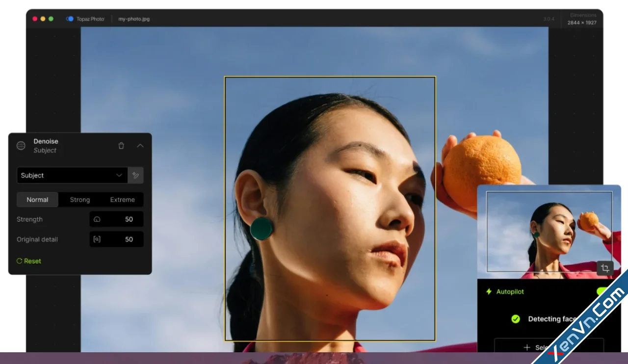Click the Autopilot lightning icon

tap(489, 291)
